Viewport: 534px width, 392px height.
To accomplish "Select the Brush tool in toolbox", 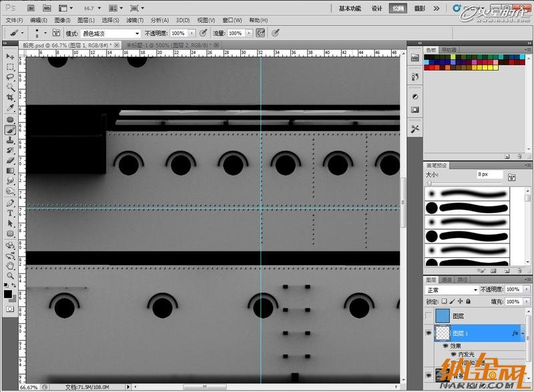I will coord(10,130).
